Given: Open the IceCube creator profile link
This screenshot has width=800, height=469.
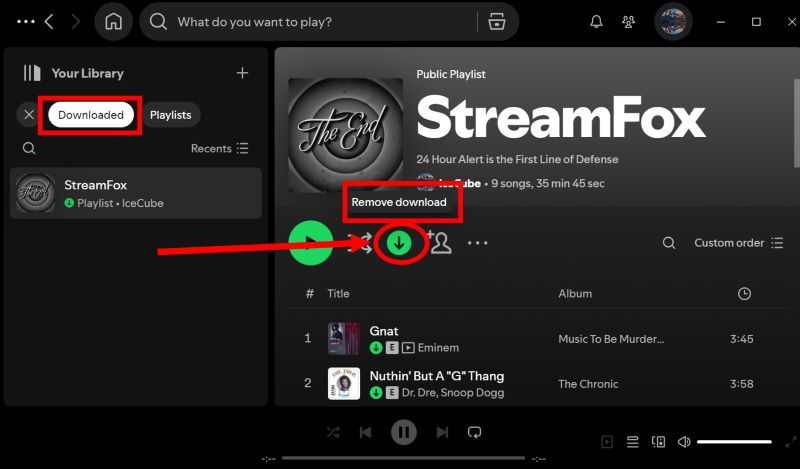Looking at the screenshot, I should pos(460,183).
